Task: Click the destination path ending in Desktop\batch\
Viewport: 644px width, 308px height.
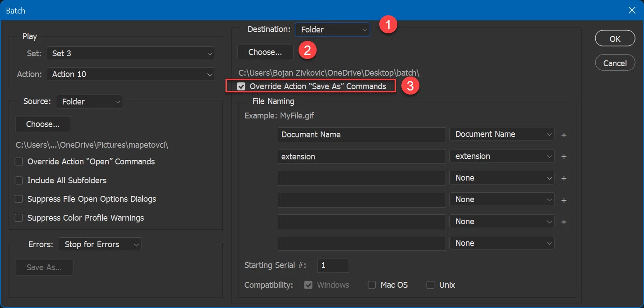Action: coord(329,72)
